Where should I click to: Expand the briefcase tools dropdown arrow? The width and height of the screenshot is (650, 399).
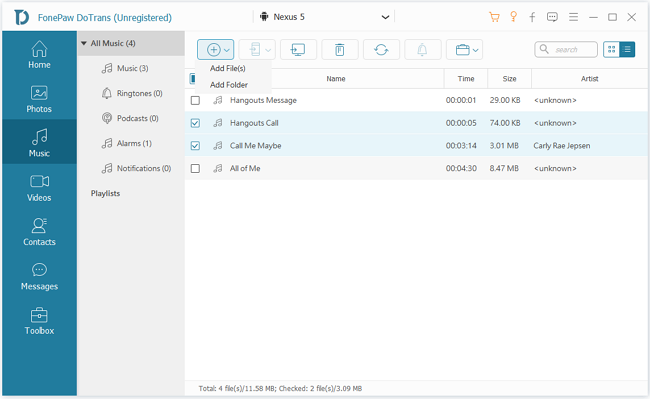tap(475, 51)
